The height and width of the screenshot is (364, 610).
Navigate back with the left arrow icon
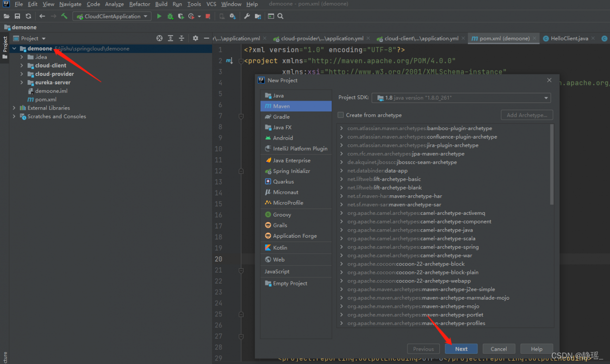click(x=42, y=16)
